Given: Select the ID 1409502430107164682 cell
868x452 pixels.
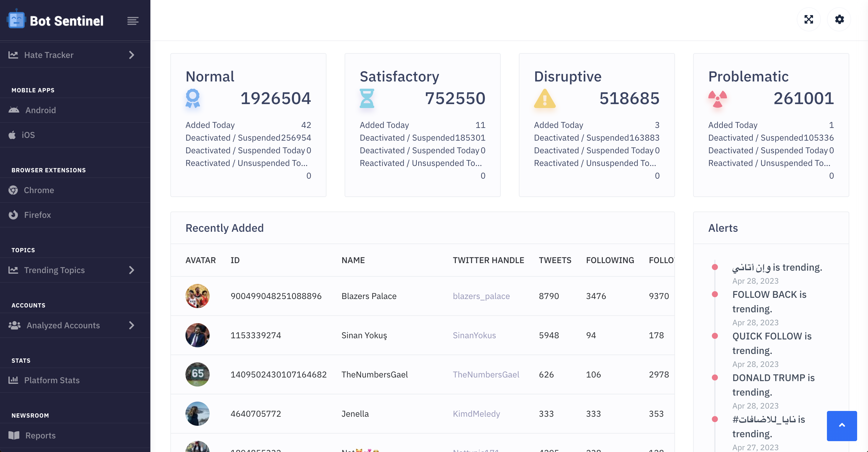Looking at the screenshot, I should click(x=279, y=374).
